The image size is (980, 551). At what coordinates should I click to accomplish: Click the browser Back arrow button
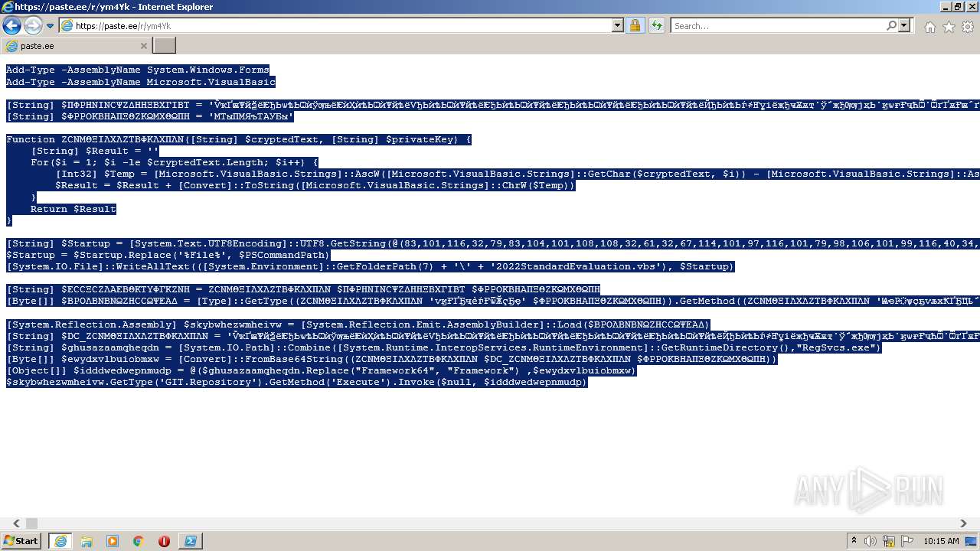pos(11,26)
